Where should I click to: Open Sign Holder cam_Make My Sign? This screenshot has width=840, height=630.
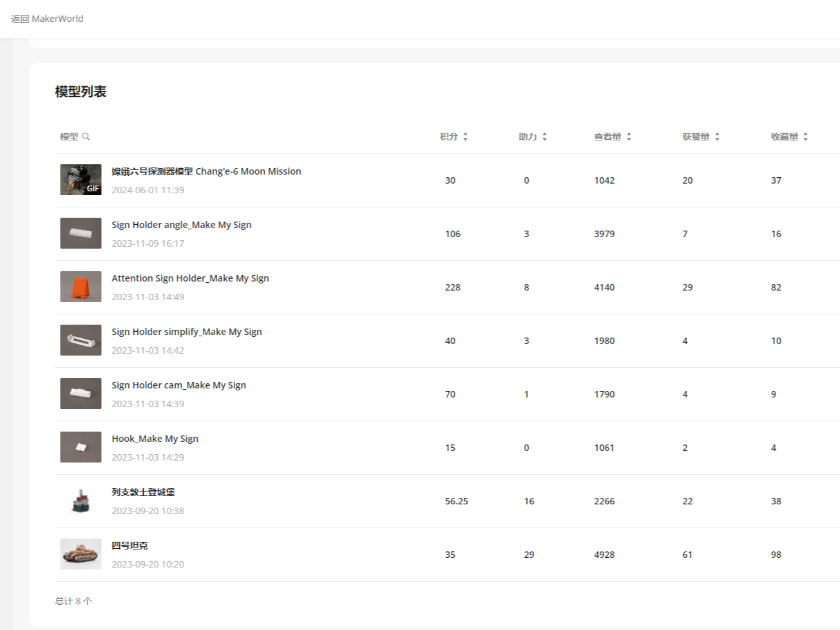pyautogui.click(x=178, y=385)
